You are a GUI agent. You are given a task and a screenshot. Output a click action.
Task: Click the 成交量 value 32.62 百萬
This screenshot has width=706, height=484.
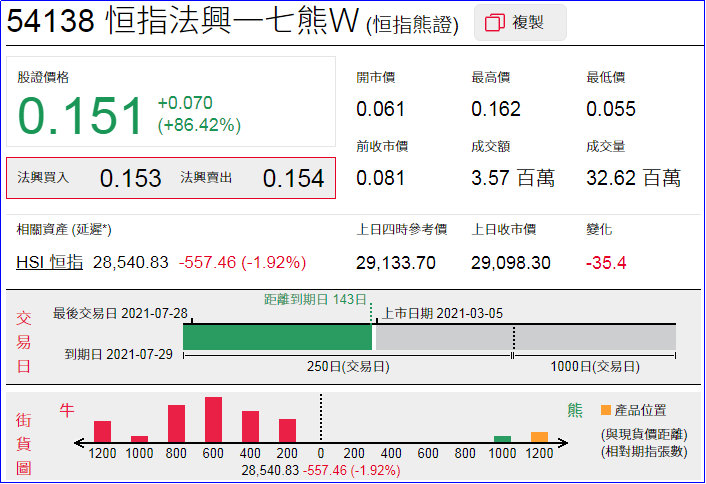[634, 178]
